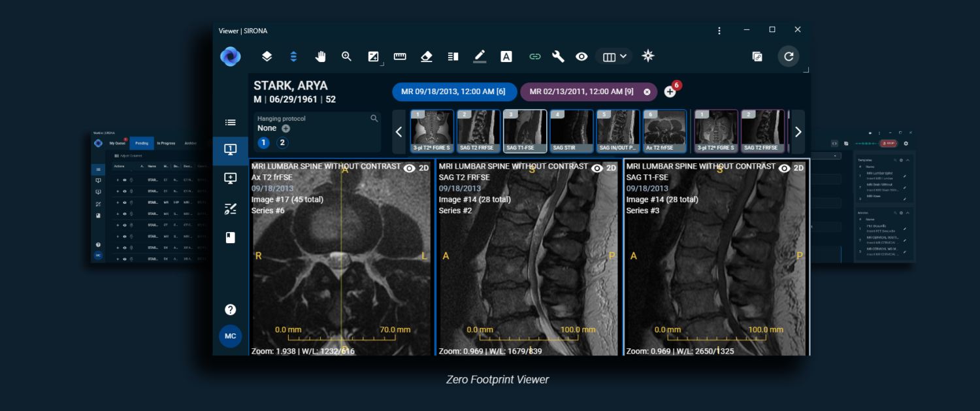Switch to MR 09/18/2013 study tab

pos(455,91)
